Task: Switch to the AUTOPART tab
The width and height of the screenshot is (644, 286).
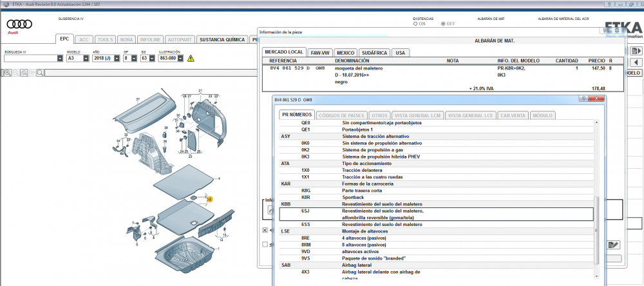Action: [180, 40]
